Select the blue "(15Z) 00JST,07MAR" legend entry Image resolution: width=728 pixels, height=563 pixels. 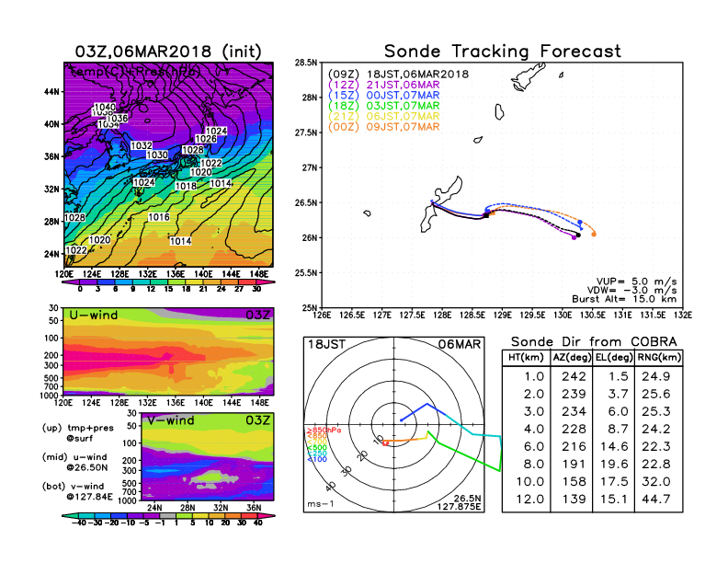pos(383,96)
